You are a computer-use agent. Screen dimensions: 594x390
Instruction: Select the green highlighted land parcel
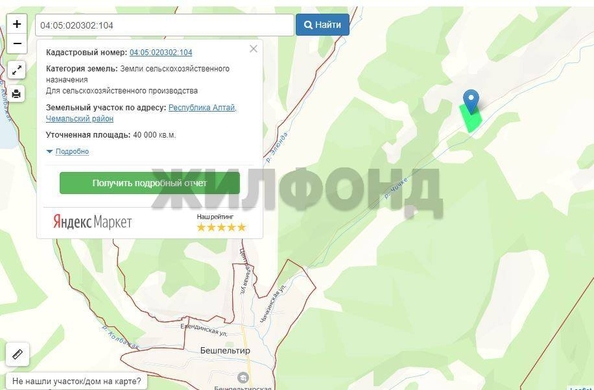(471, 121)
